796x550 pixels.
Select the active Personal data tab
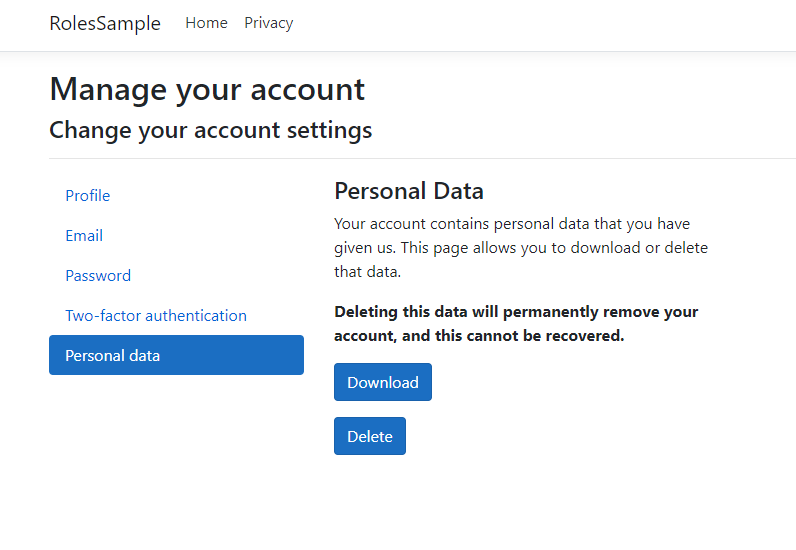(176, 355)
